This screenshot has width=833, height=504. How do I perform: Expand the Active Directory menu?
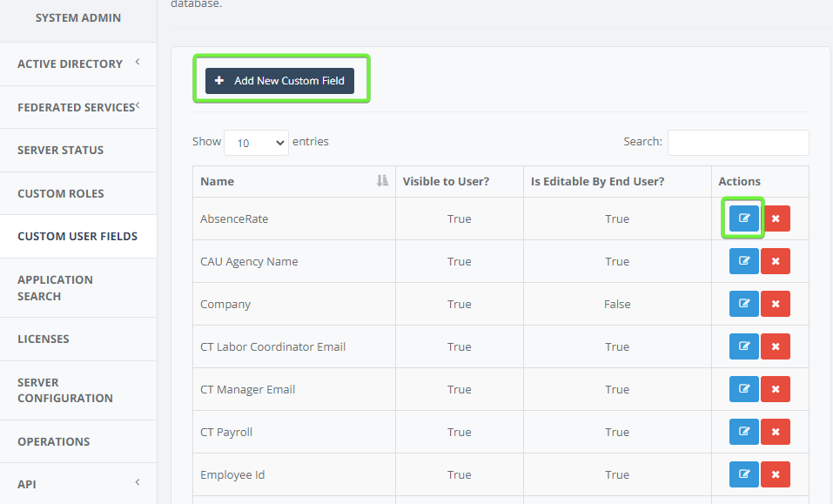pos(78,64)
